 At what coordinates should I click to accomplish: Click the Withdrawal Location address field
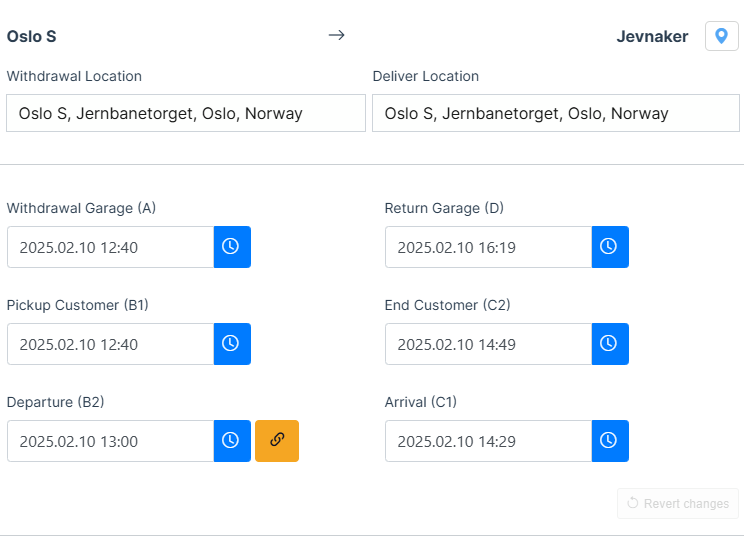coord(186,113)
